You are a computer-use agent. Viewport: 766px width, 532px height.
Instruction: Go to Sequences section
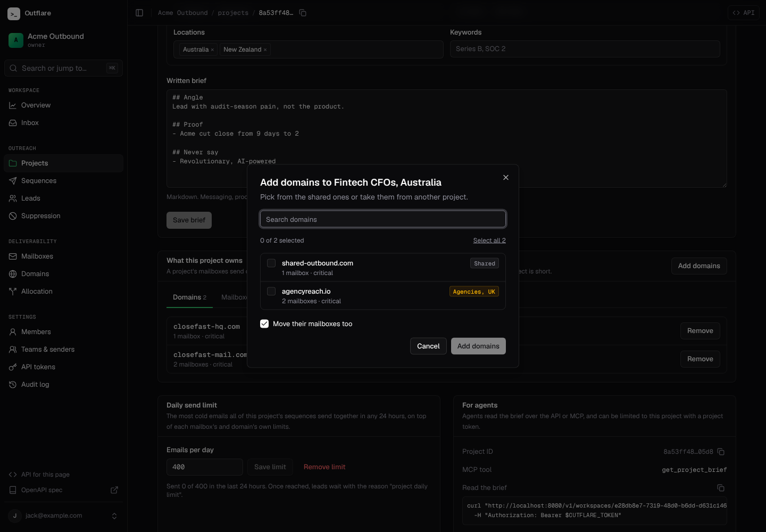point(63,181)
